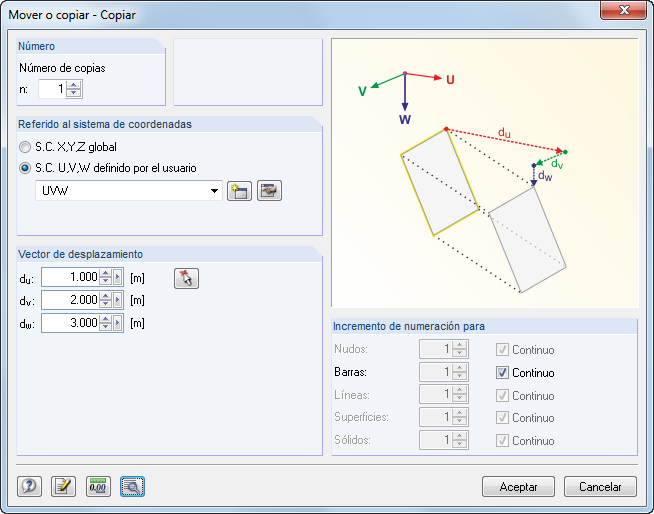Decrease dw value with the down spinner
Image resolution: width=654 pixels, height=514 pixels.
[106, 327]
